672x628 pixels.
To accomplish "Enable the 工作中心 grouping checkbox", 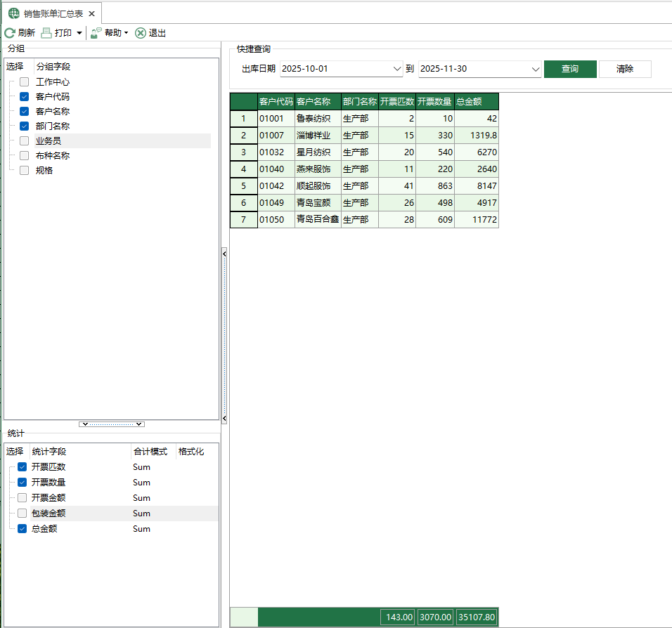I will click(x=25, y=82).
